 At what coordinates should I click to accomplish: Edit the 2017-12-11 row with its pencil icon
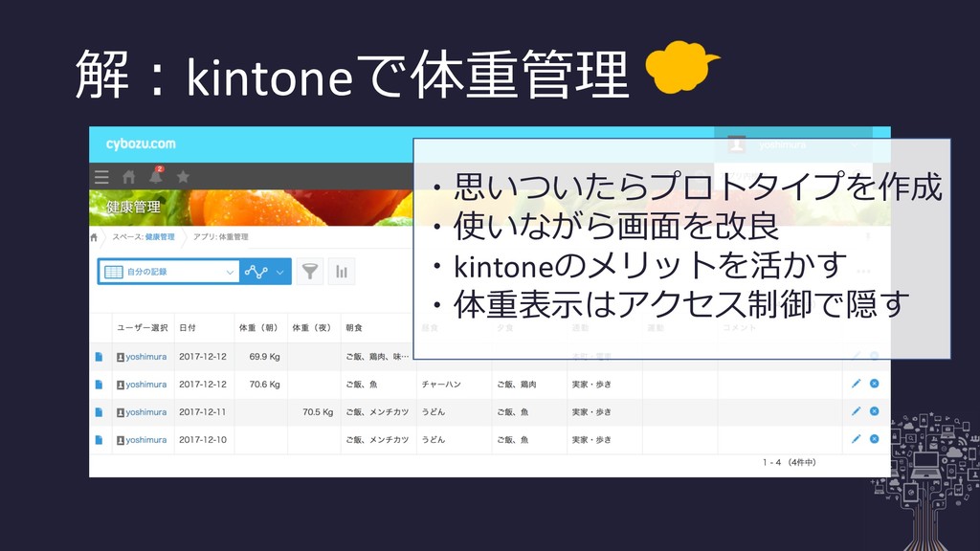pos(857,411)
